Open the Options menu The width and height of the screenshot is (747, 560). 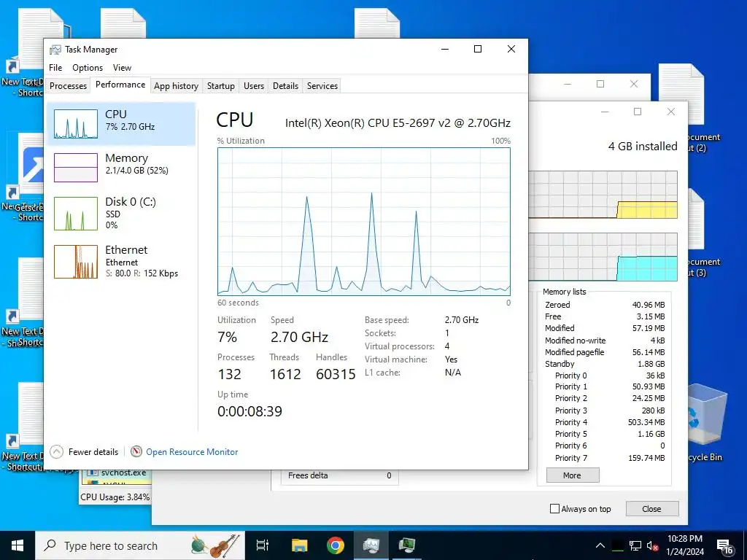(88, 68)
